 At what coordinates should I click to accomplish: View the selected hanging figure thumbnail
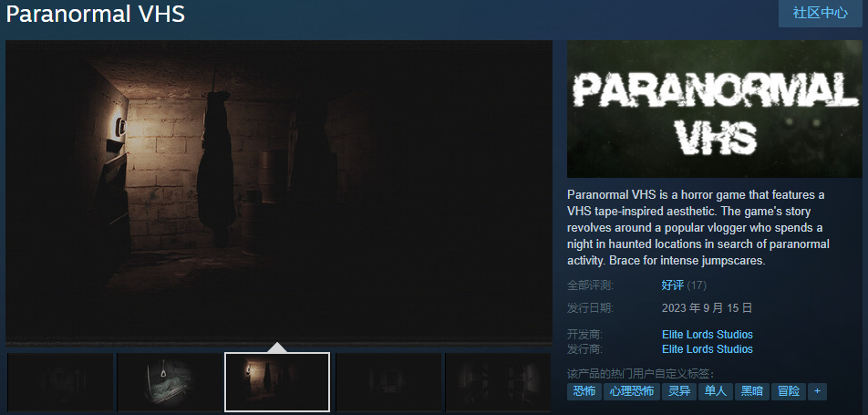pos(277,382)
